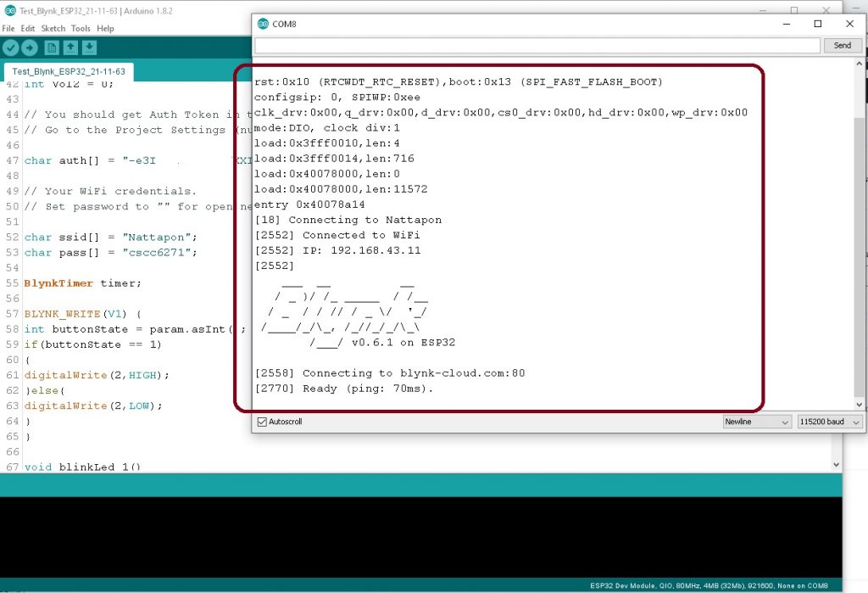Click the 'Connecting to Nattapon' serial line
Screen dimensions: 868x593
348,220
